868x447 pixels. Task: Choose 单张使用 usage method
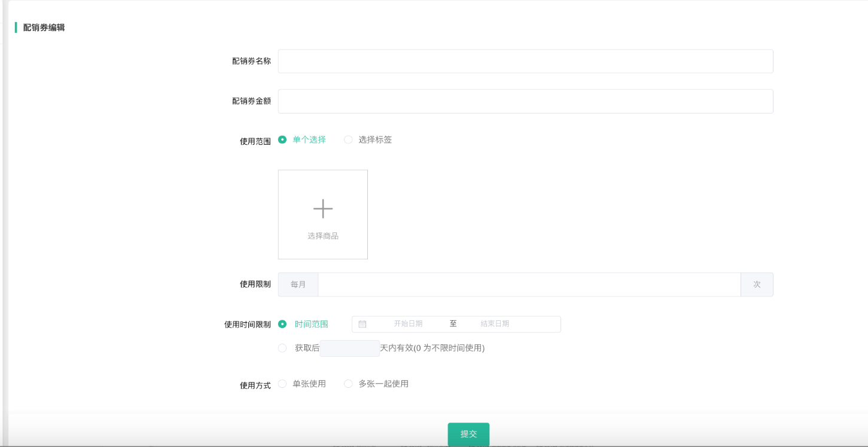click(282, 384)
